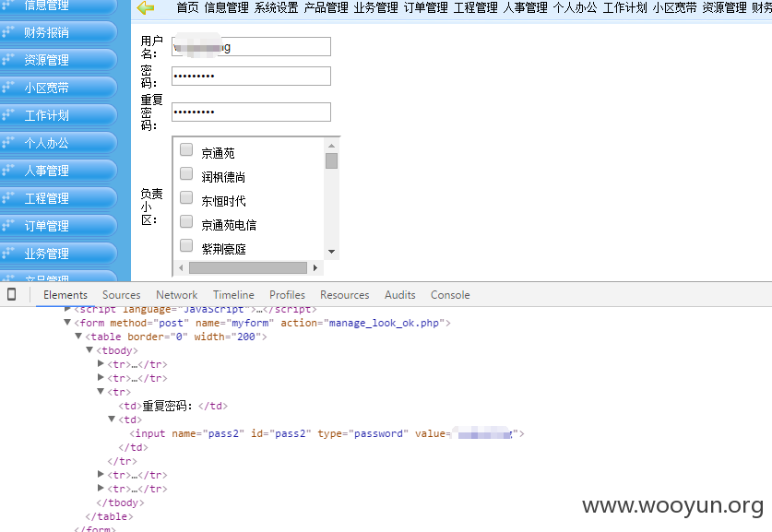The image size is (772, 532).
Task: Collapse the tbody node
Action: 89,350
